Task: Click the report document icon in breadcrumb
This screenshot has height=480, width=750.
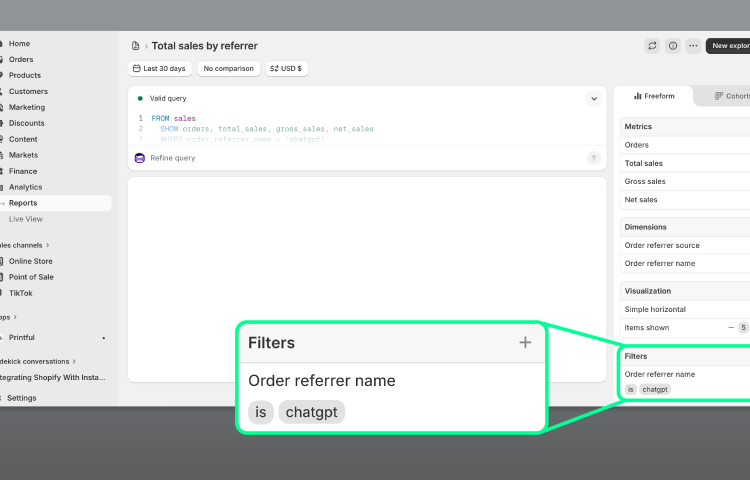Action: (135, 46)
